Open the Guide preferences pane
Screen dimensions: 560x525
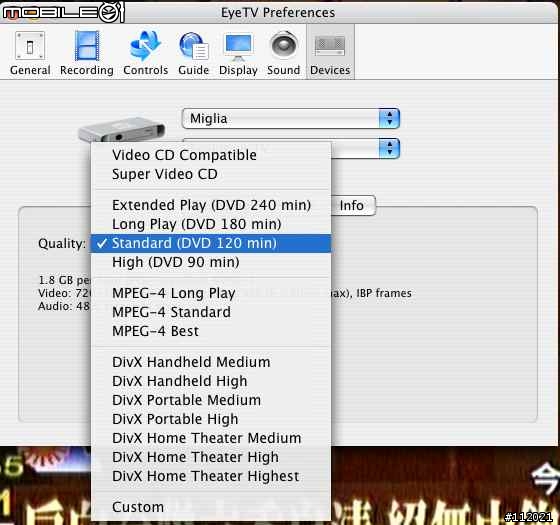point(194,53)
